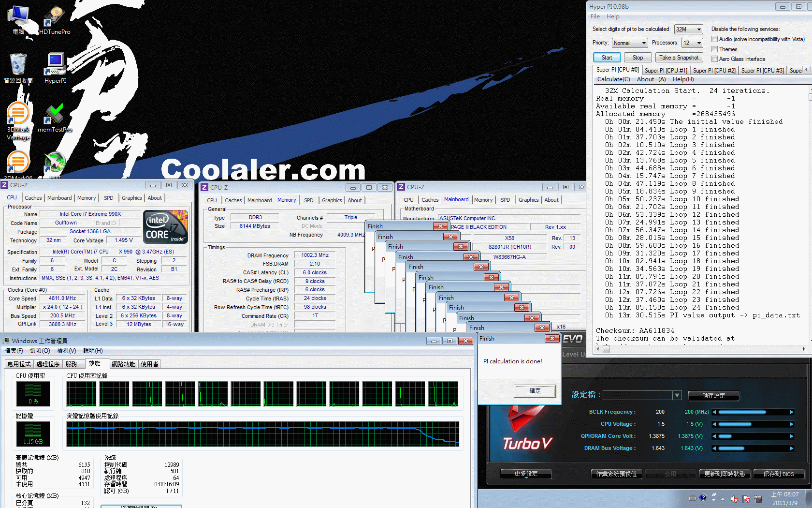Click the Hyper PI Stop button
This screenshot has height=508, width=812.
point(638,58)
